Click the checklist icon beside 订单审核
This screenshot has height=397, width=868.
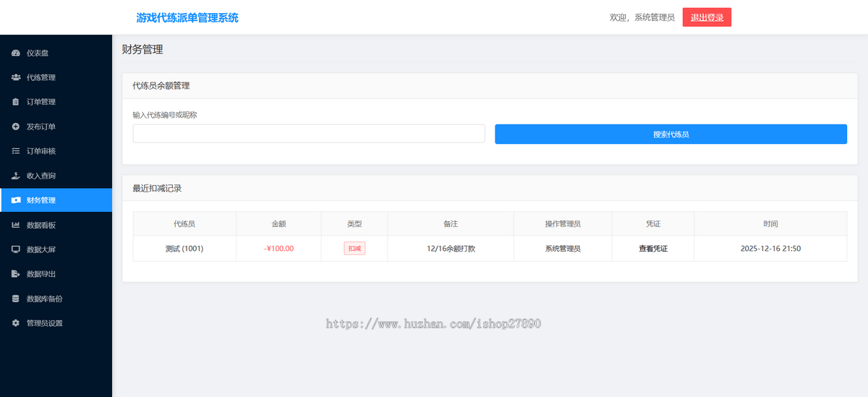point(16,151)
